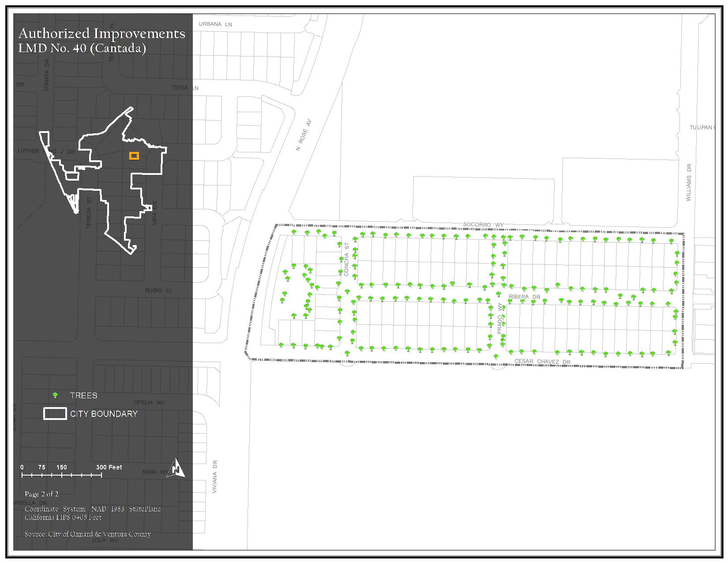This screenshot has height=563, width=728.
Task: Click the scale bar ruler
Action: 62,475
